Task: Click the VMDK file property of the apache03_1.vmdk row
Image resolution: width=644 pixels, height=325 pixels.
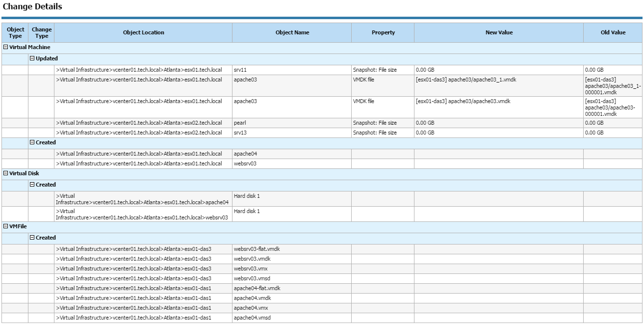Action: (383, 86)
